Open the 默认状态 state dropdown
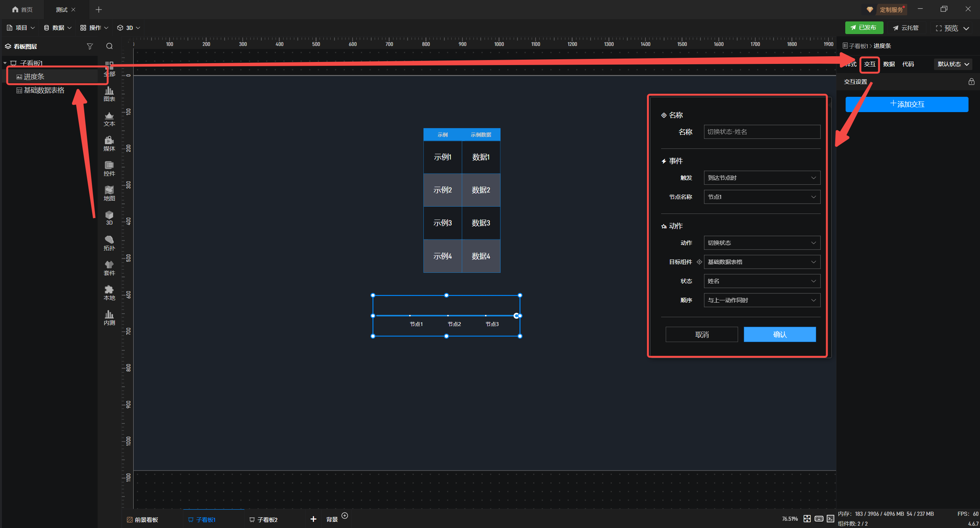The width and height of the screenshot is (980, 528). click(x=953, y=64)
